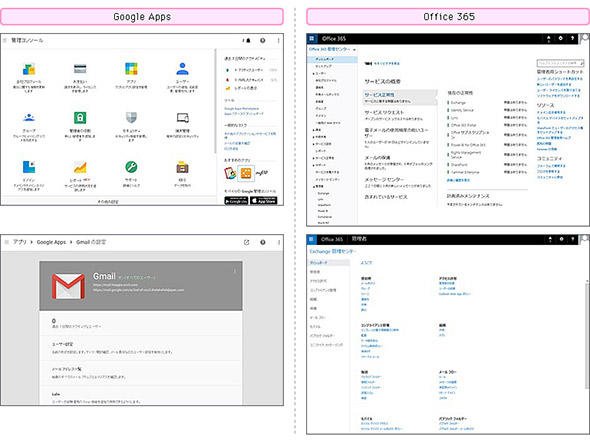Select メール フロー in Exchange admin center navigation

[x=318, y=317]
